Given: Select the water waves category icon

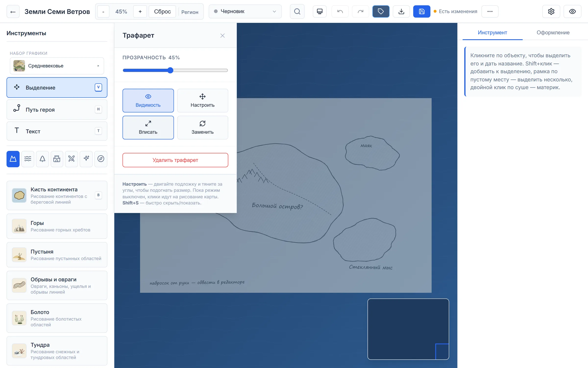Looking at the screenshot, I should point(28,159).
